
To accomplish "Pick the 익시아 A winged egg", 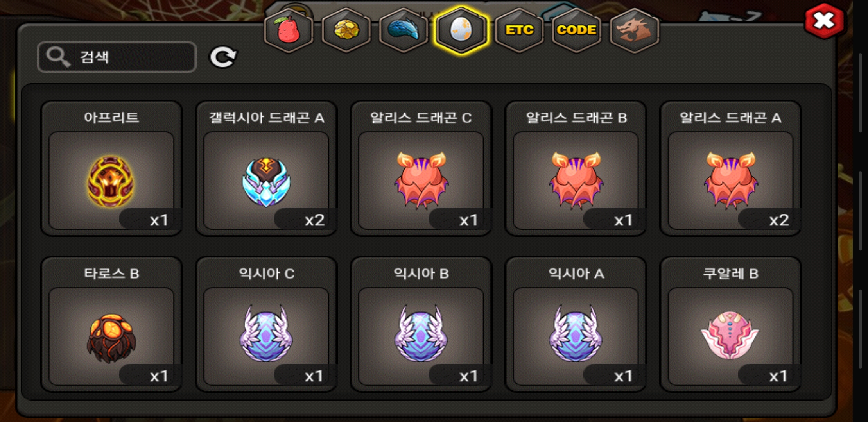I will point(576,324).
